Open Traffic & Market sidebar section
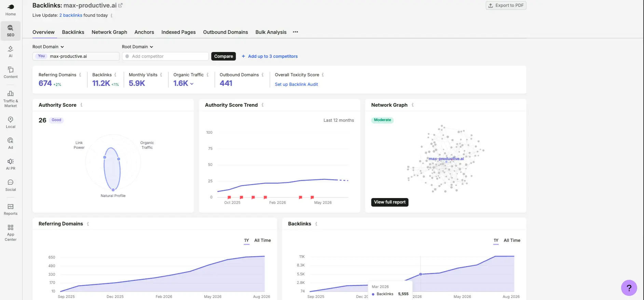The height and width of the screenshot is (300, 644). pos(11,99)
